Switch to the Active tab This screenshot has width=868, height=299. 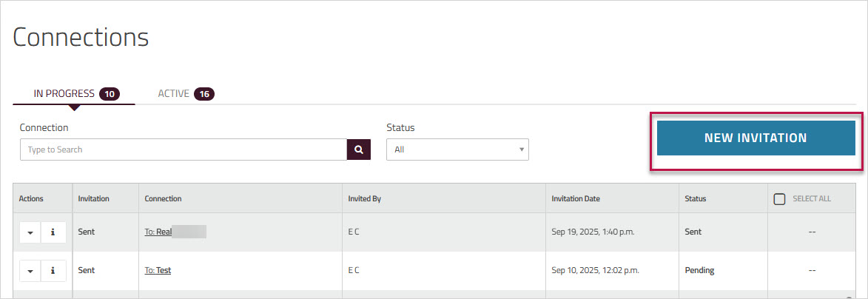[x=174, y=94]
